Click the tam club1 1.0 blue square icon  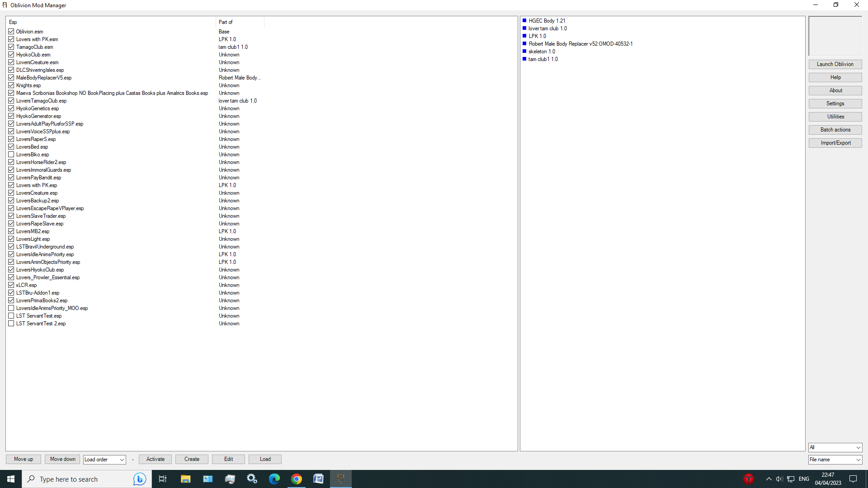click(524, 59)
